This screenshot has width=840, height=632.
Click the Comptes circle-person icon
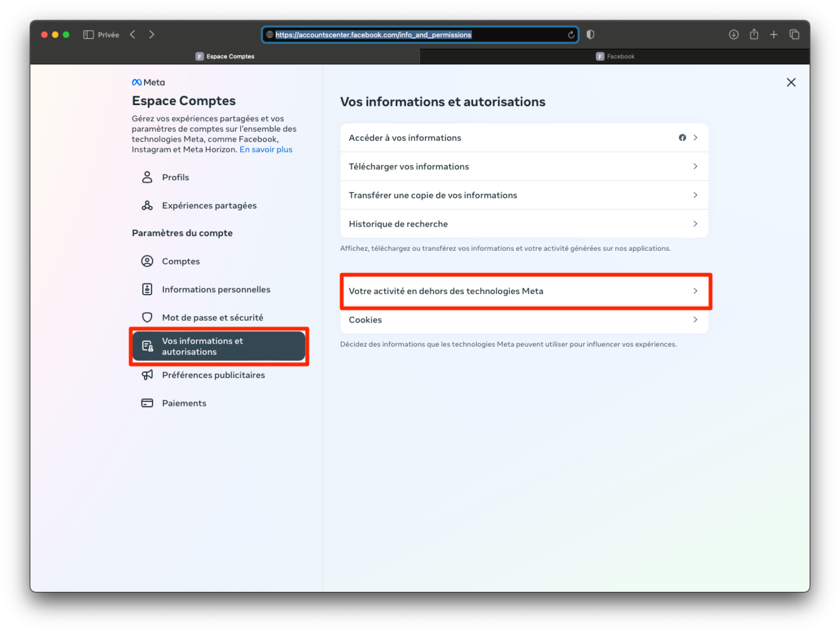point(147,261)
